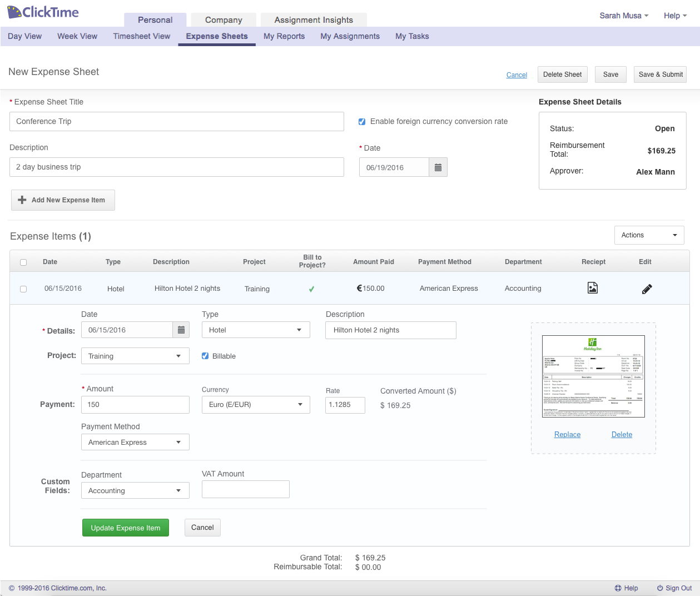This screenshot has width=700, height=596.
Task: Click the Help icon in footer
Action: pyautogui.click(x=618, y=588)
